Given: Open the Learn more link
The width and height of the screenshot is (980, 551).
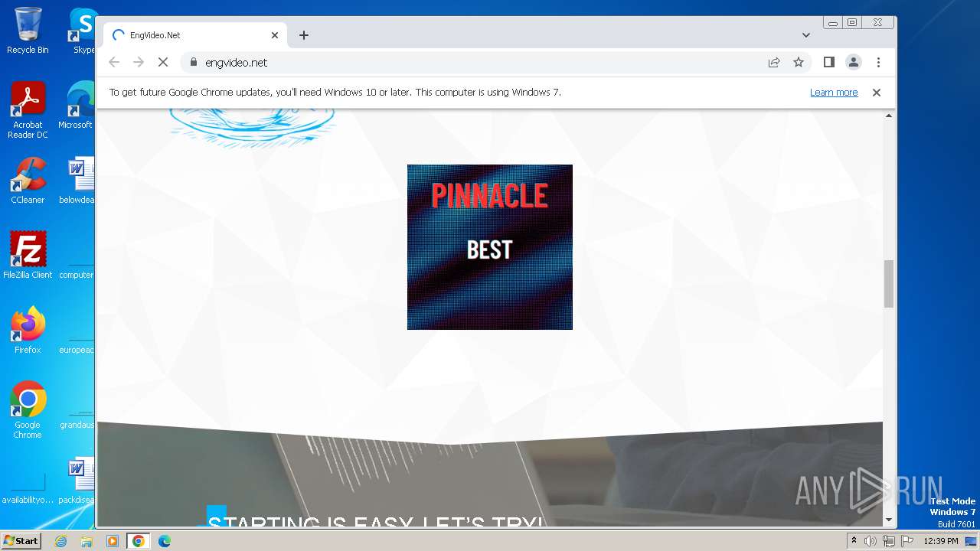Looking at the screenshot, I should [x=834, y=93].
